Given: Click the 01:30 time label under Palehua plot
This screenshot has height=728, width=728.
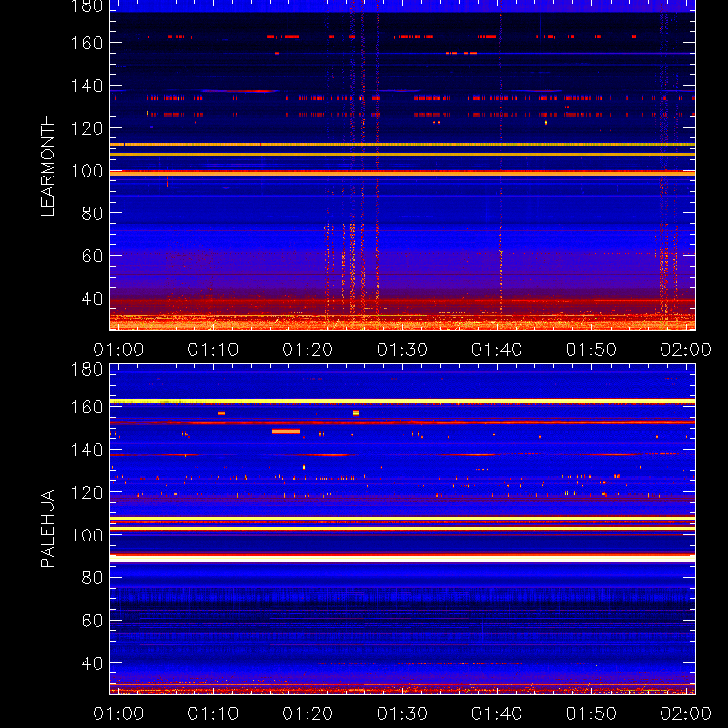Looking at the screenshot, I should [402, 713].
